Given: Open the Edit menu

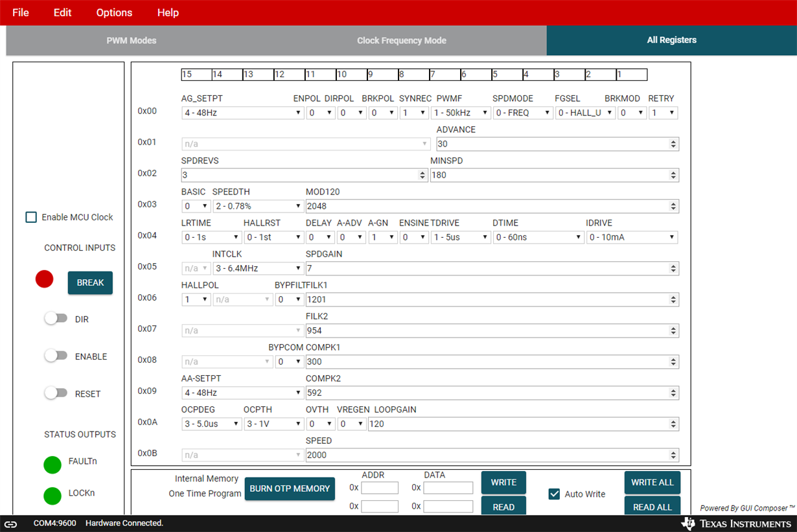Looking at the screenshot, I should [x=62, y=13].
